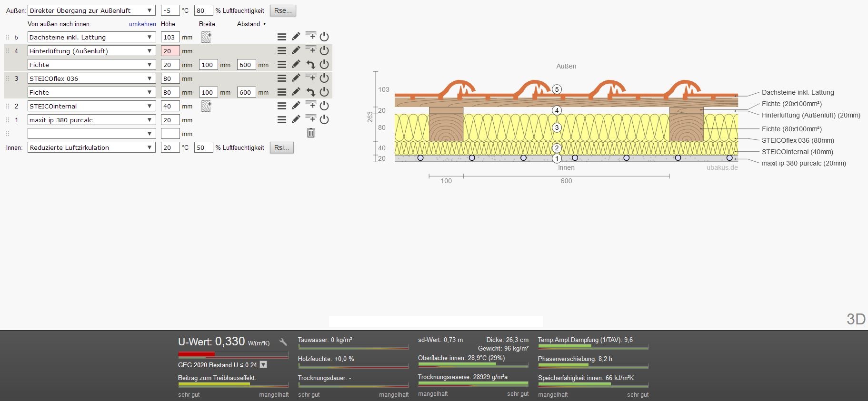Disable the Hinterlüftung layer with power icon
Screen dimensions: 868x401
324,50
